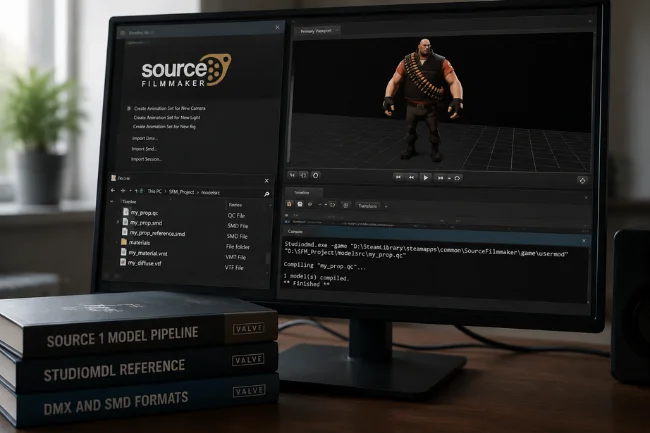Image resolution: width=650 pixels, height=433 pixels.
Task: Toggle the loop playback icon
Action: tap(457, 178)
